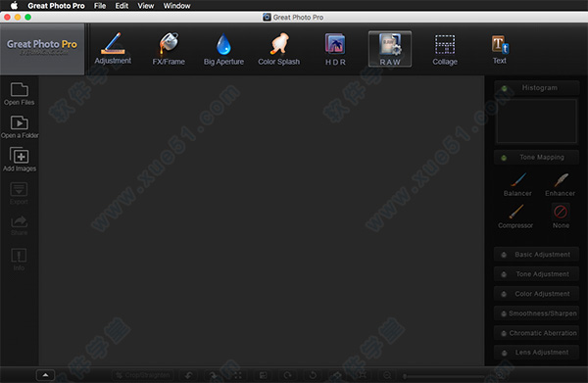
Task: Open the Edit menu
Action: point(122,6)
